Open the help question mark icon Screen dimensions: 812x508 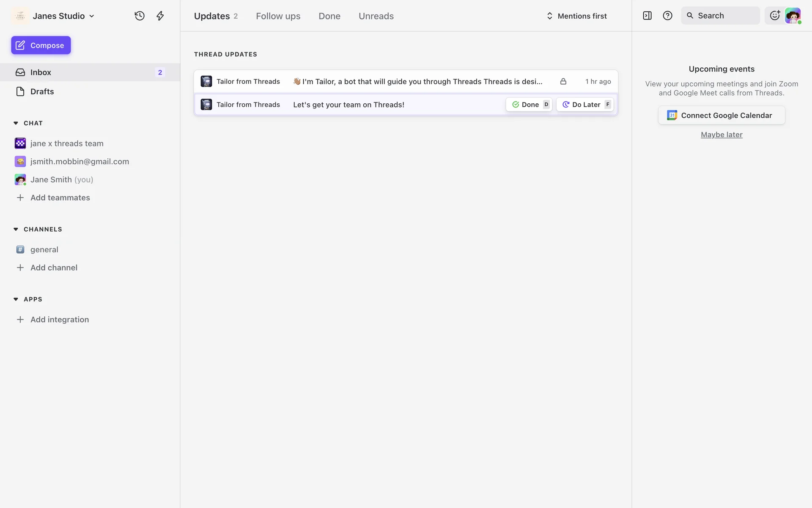[x=667, y=16]
